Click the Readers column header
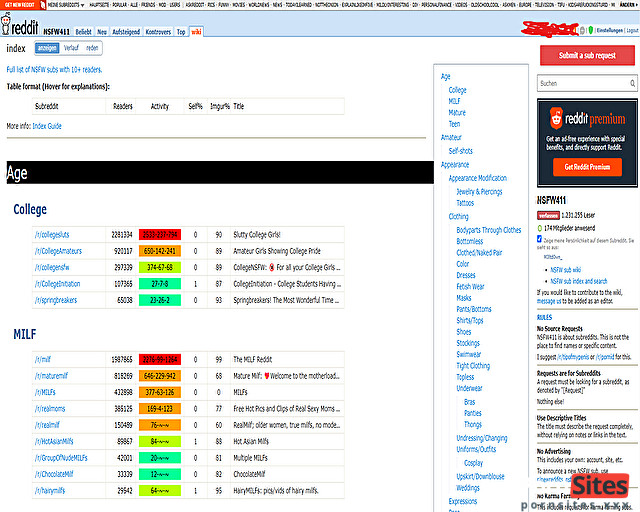 [x=122, y=106]
